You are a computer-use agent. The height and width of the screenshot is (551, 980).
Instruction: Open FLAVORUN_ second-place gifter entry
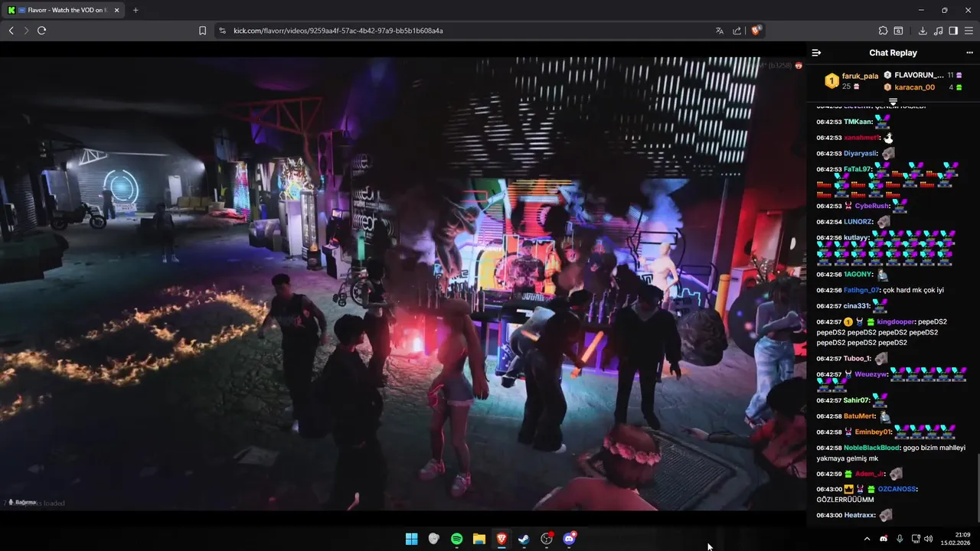coord(919,75)
